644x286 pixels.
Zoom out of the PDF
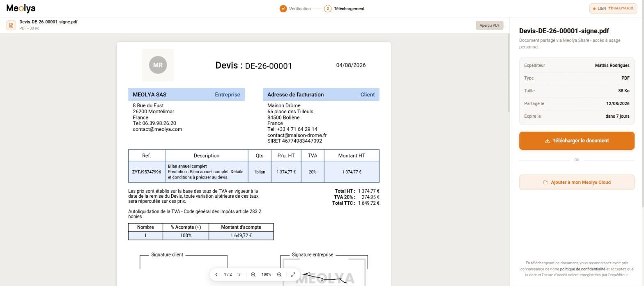[253, 275]
